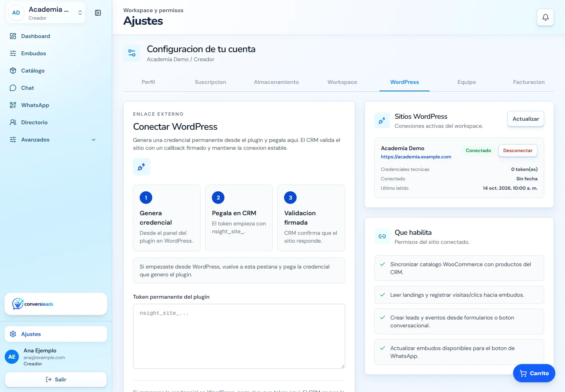Switch to the Suscripcion tab
Image resolution: width=565 pixels, height=392 pixels.
(210, 82)
